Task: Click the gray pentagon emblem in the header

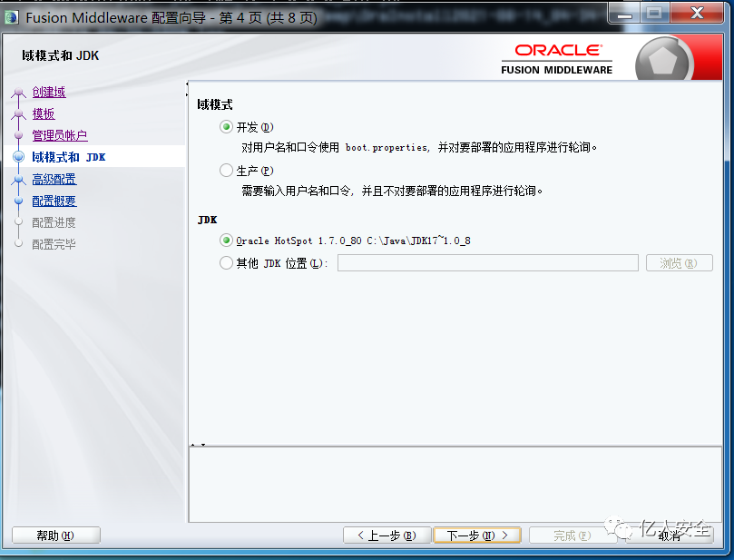Action: click(x=663, y=61)
